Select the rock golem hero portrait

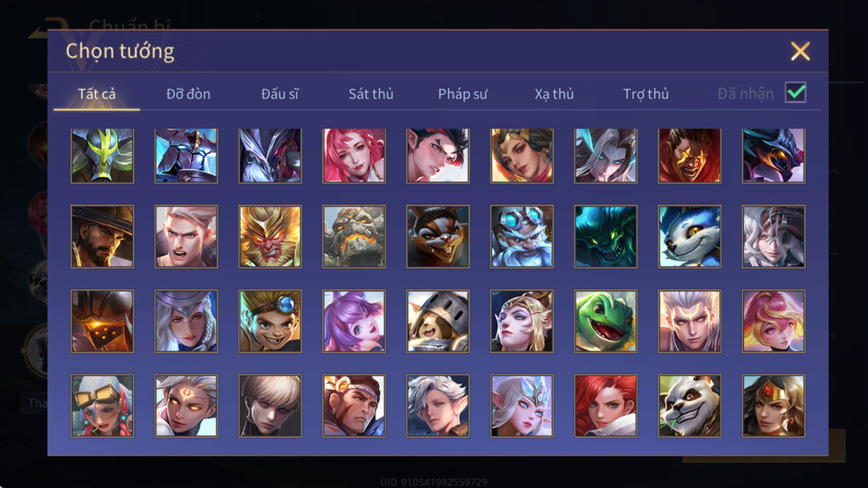(x=354, y=236)
